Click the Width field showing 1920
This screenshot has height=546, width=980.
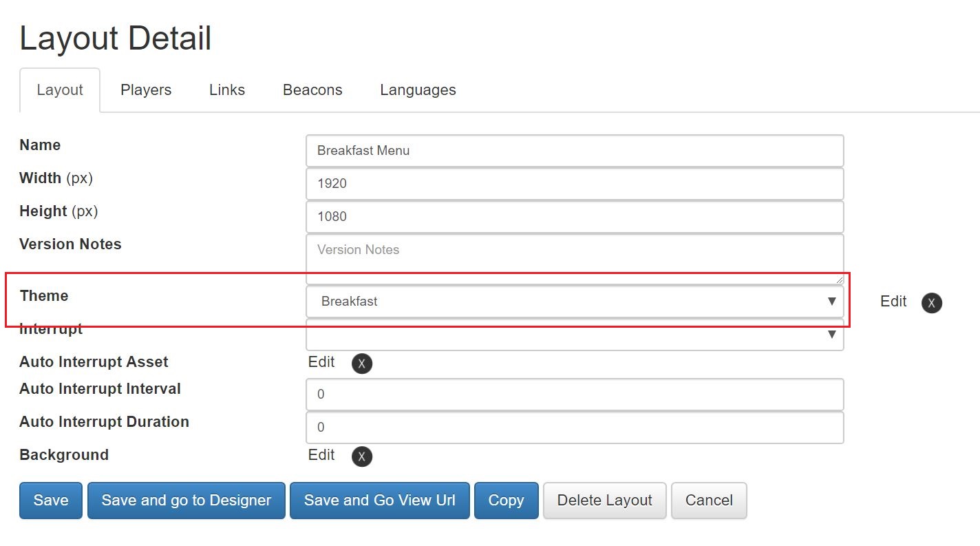[x=575, y=184]
